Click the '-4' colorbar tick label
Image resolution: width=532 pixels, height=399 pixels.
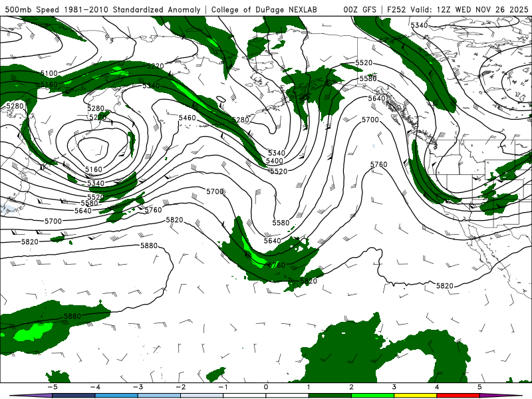(x=95, y=387)
